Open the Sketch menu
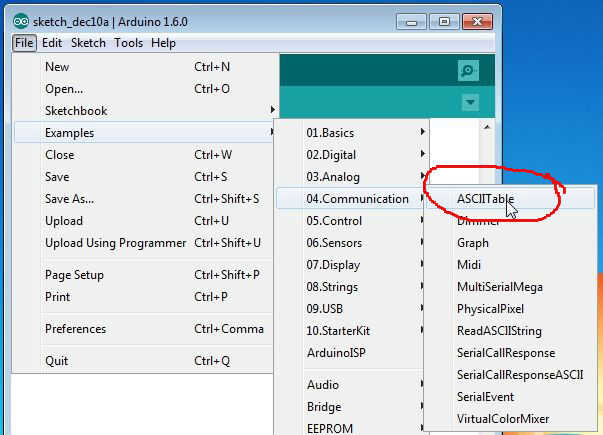Screen dimensions: 603x435 pos(88,43)
